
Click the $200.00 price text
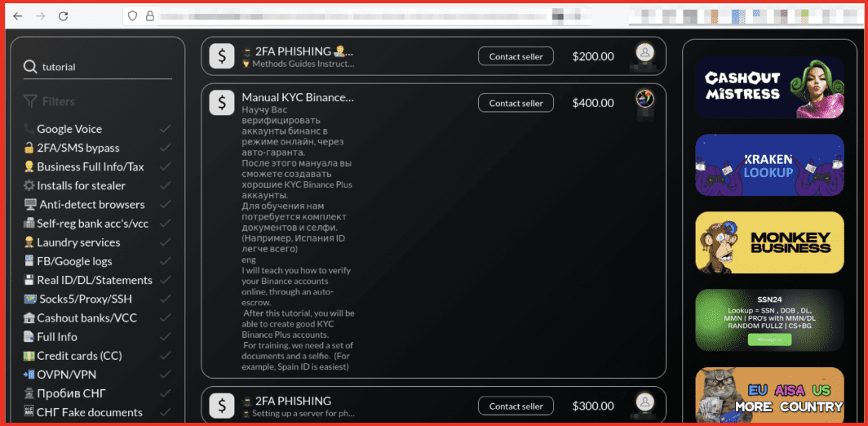coord(593,56)
